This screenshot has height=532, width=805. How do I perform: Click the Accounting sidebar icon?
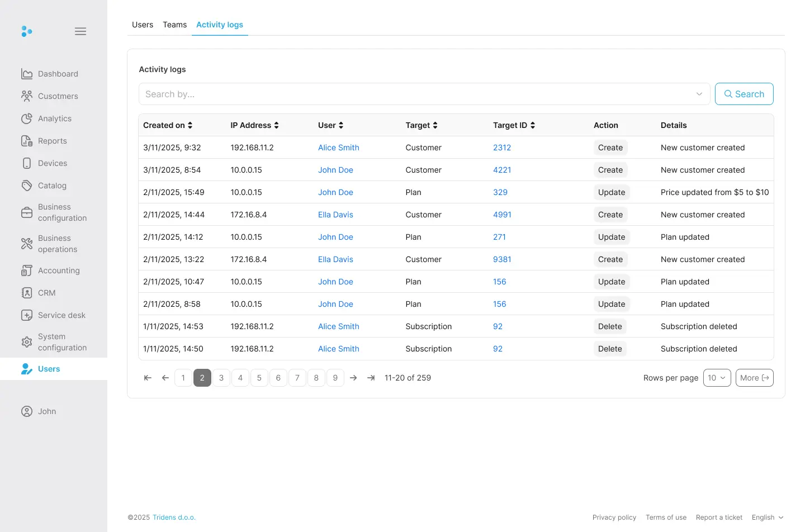point(27,270)
